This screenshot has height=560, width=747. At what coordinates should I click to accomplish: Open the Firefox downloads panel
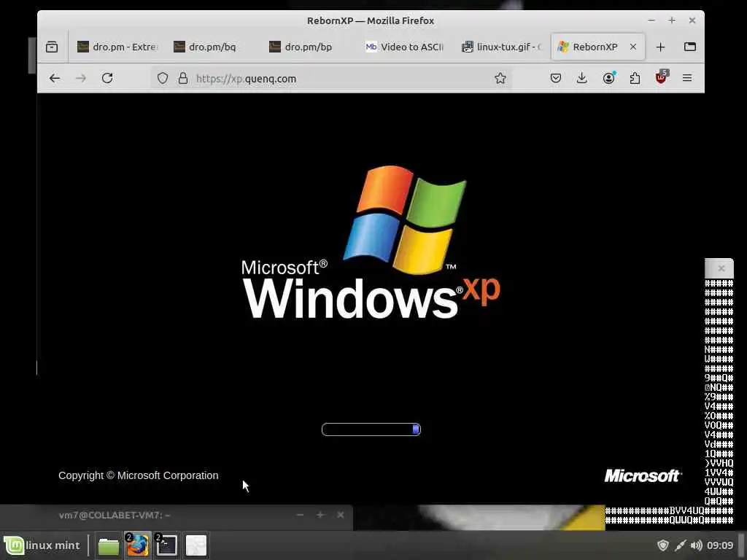[581, 78]
